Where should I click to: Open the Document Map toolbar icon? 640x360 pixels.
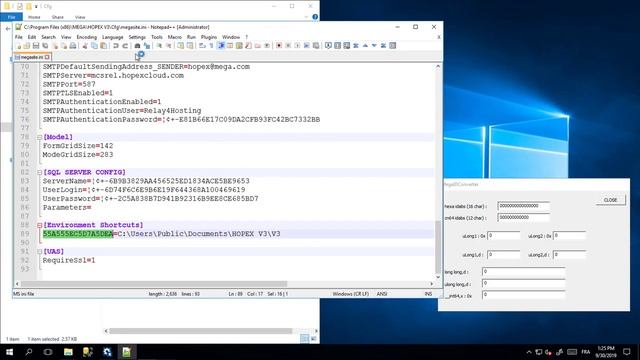point(239,46)
